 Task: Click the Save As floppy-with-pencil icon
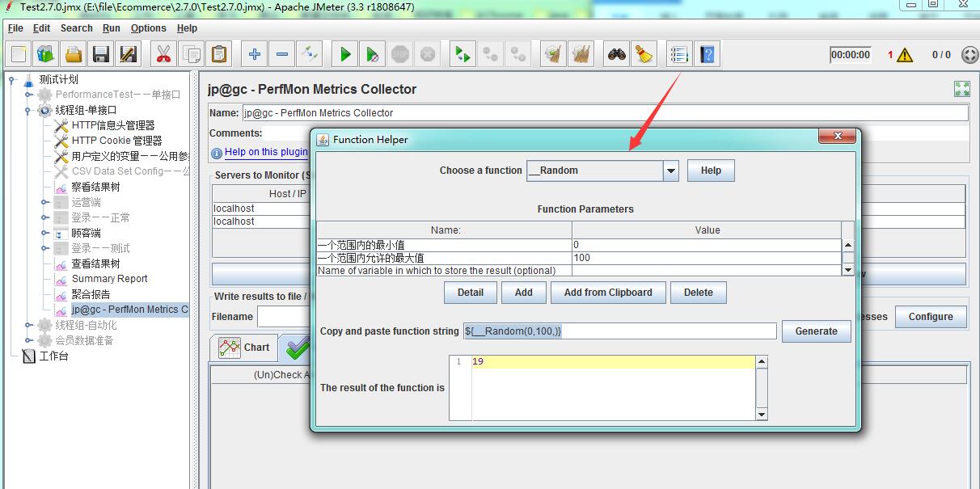coord(128,54)
